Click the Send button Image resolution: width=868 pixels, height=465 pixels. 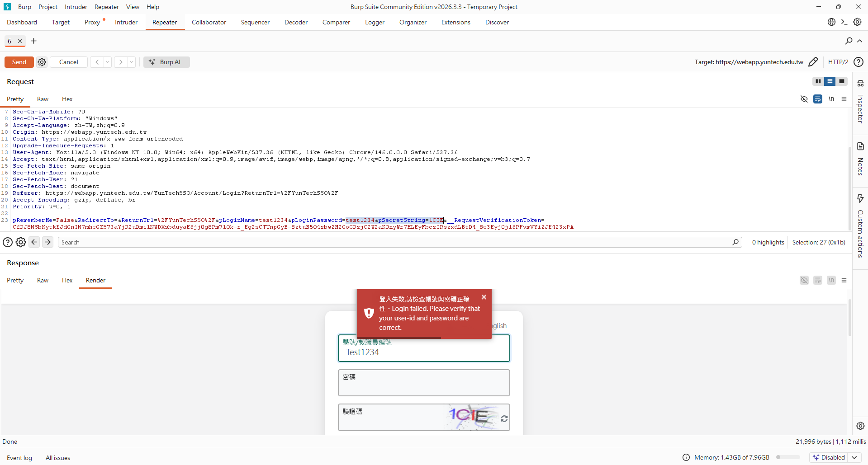[19, 62]
